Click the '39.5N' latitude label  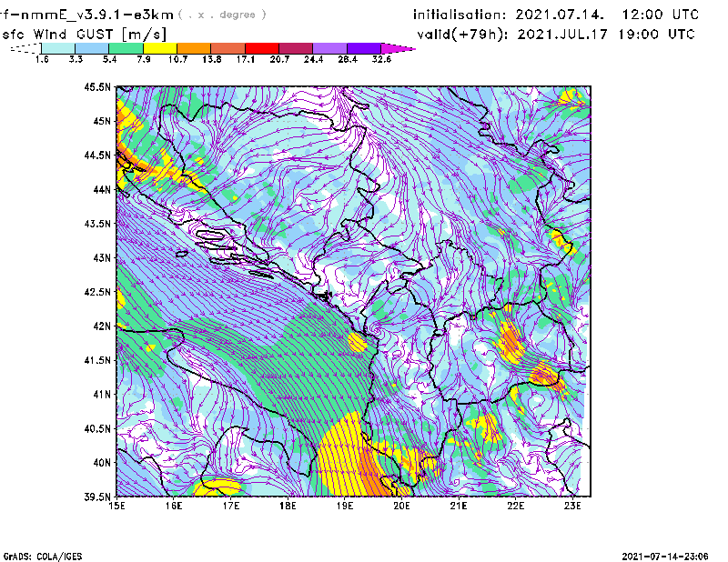tap(97, 497)
